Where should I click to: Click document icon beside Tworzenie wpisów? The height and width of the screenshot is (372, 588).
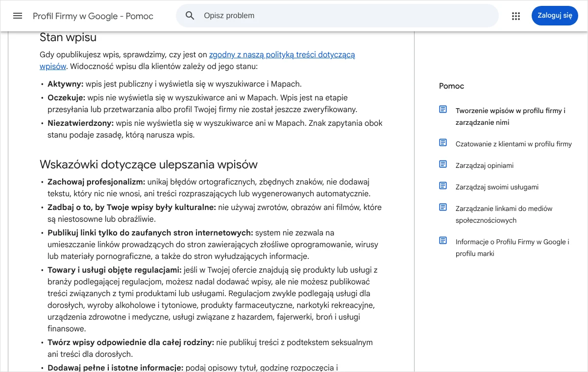(443, 109)
